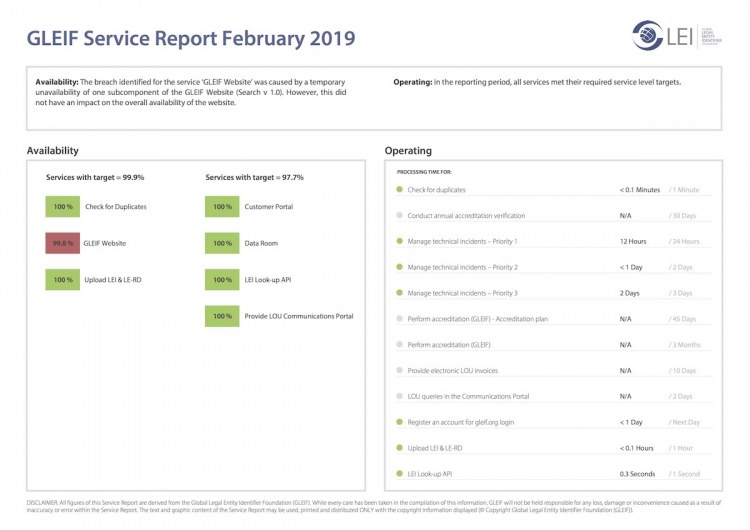The width and height of the screenshot is (750, 530).
Task: Select green dot for technical incidents Priority 3
Action: pyautogui.click(x=399, y=293)
